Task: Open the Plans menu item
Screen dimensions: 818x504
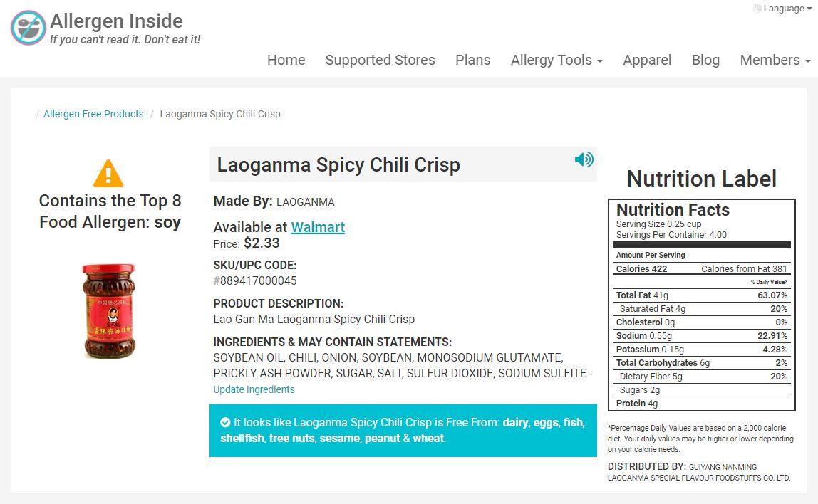Action: (472, 60)
